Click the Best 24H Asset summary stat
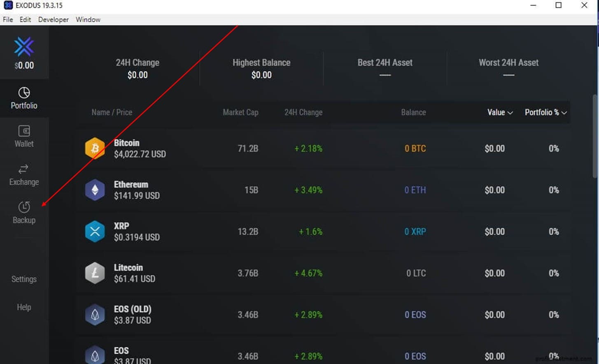Image resolution: width=599 pixels, height=364 pixels. coord(385,69)
